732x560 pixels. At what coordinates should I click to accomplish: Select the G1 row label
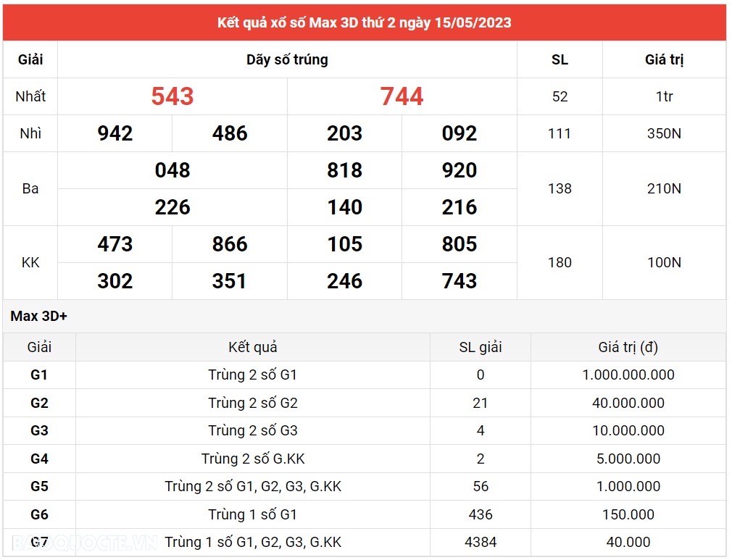point(39,375)
